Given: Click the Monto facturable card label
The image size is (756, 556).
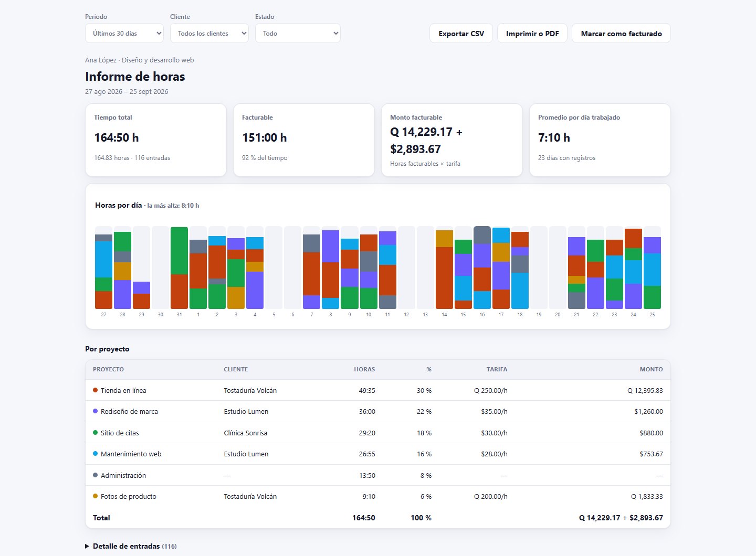Looking at the screenshot, I should click(x=416, y=117).
